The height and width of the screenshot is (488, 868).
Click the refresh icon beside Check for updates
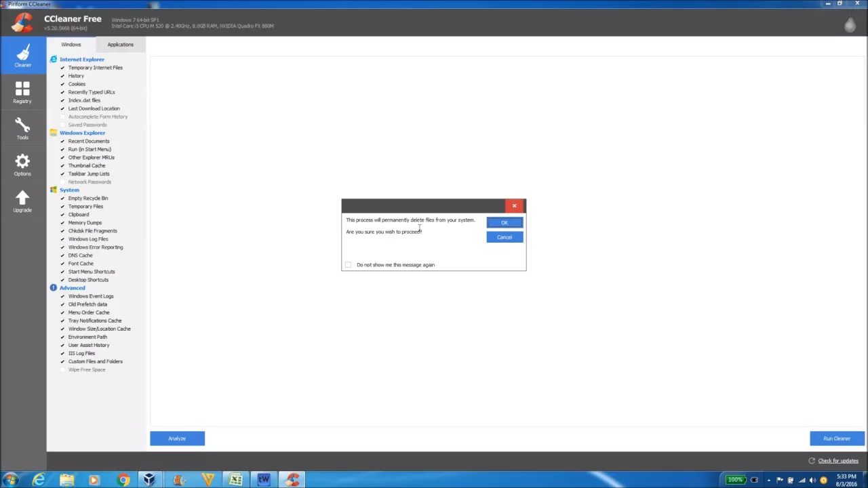tap(811, 461)
